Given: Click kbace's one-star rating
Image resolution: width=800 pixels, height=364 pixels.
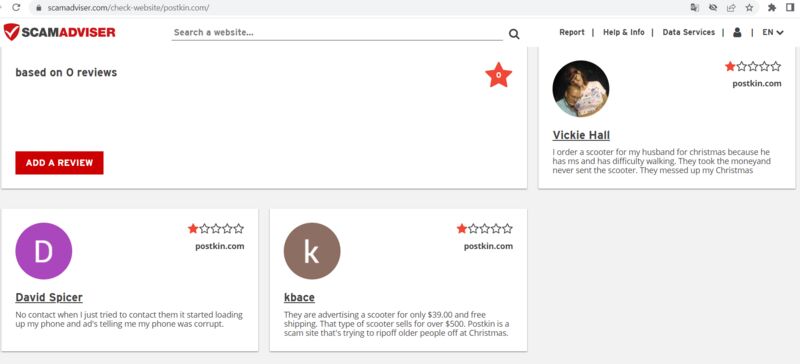Looking at the screenshot, I should pos(484,229).
